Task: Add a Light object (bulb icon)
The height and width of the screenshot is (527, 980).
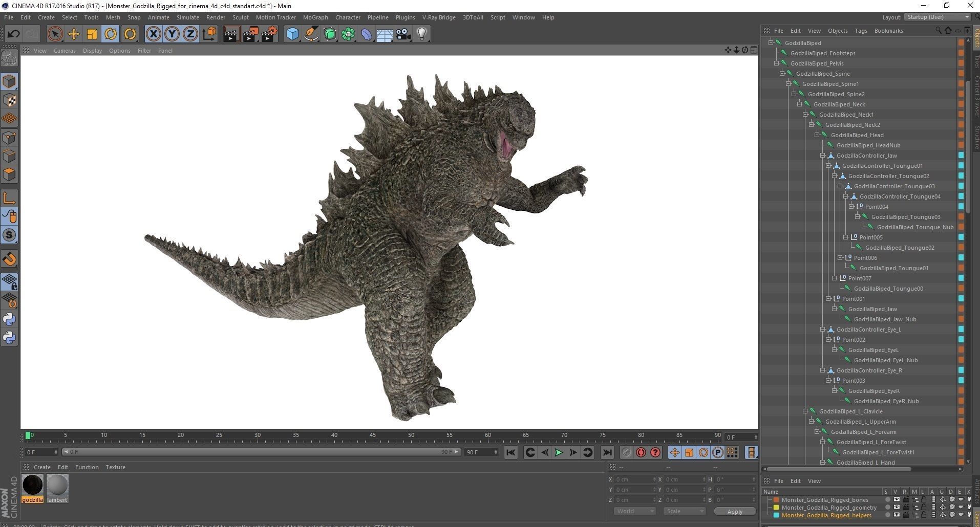Action: click(x=421, y=34)
